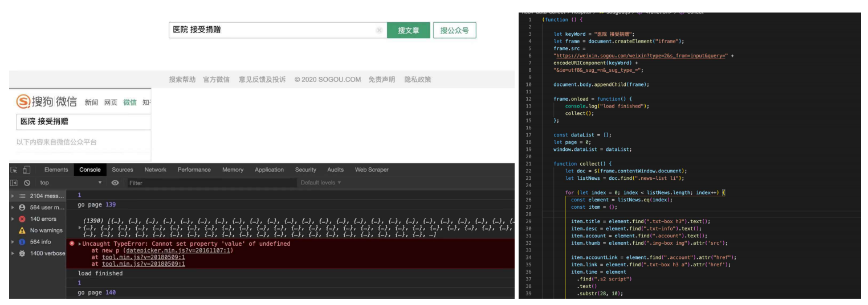This screenshot has height=305, width=868.
Task: Click the green 搜文章 button
Action: point(408,30)
